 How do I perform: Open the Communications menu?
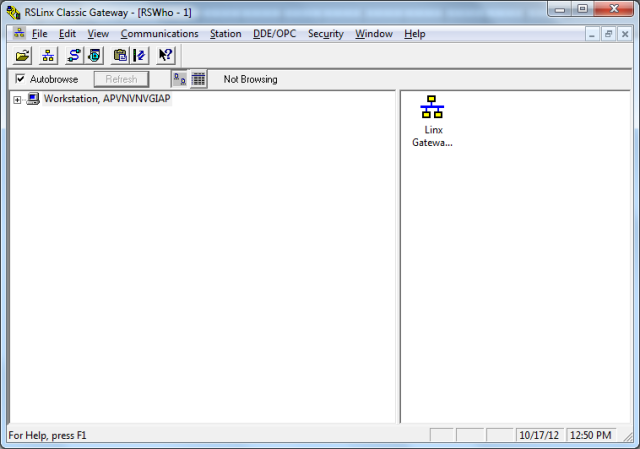(x=159, y=34)
